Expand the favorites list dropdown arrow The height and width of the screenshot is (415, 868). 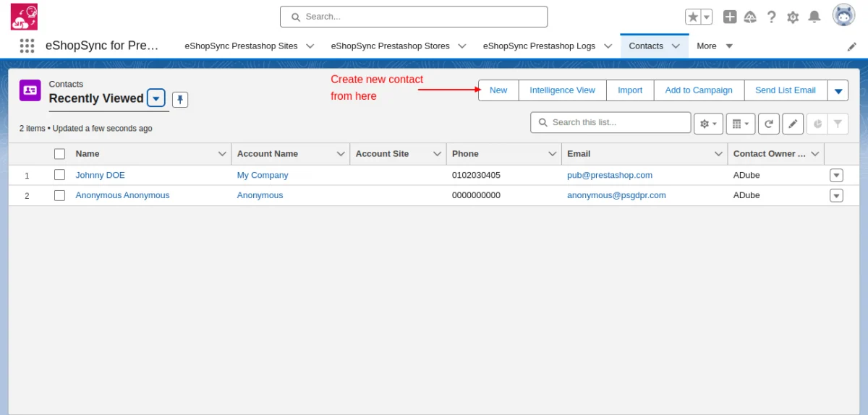(707, 17)
